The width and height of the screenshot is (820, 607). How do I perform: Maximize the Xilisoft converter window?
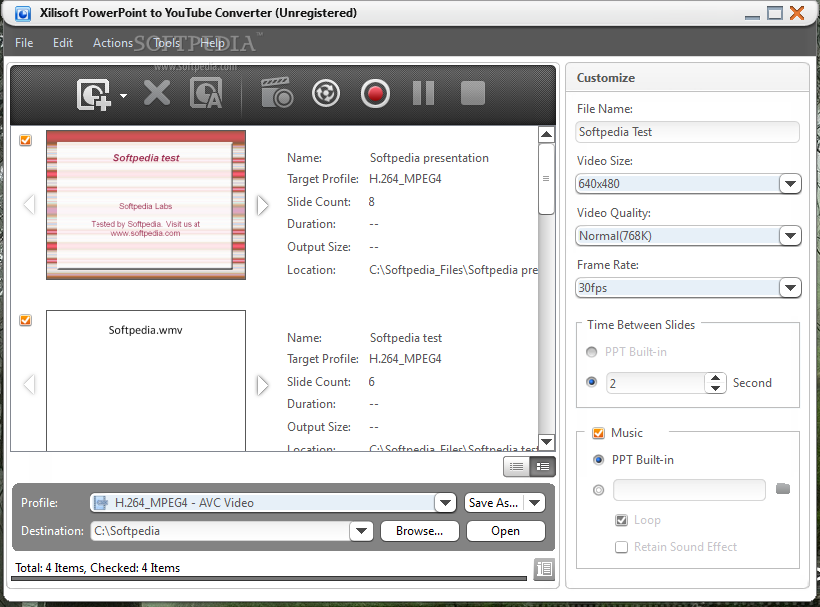pos(775,13)
